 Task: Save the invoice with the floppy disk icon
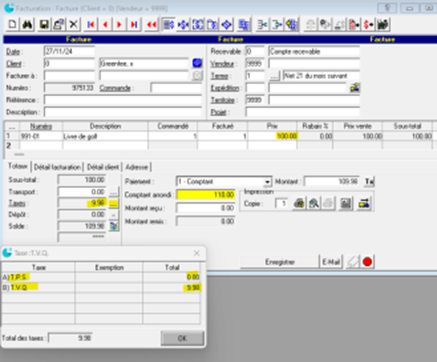pyautogui.click(x=44, y=24)
